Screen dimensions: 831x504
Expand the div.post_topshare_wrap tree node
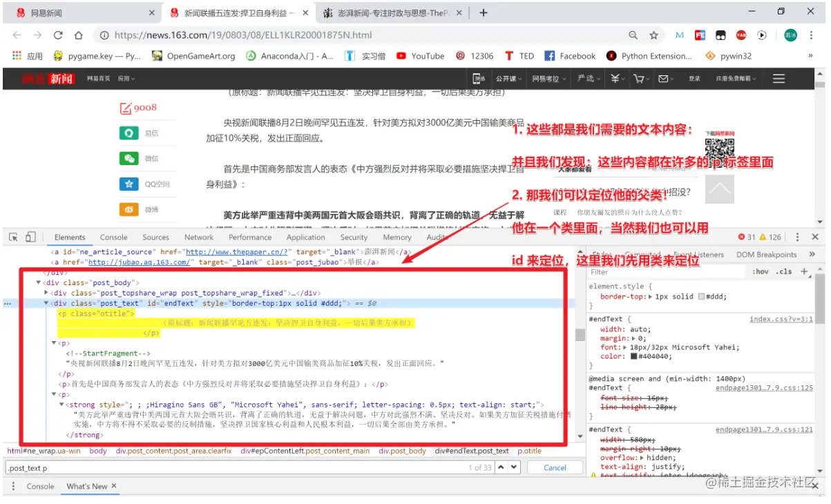tap(46, 293)
